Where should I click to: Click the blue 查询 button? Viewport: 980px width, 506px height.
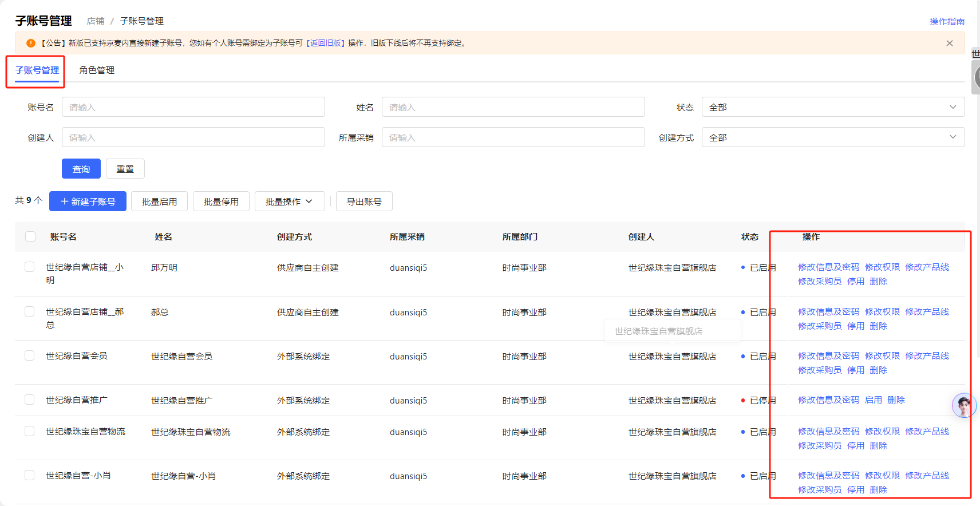click(x=81, y=169)
